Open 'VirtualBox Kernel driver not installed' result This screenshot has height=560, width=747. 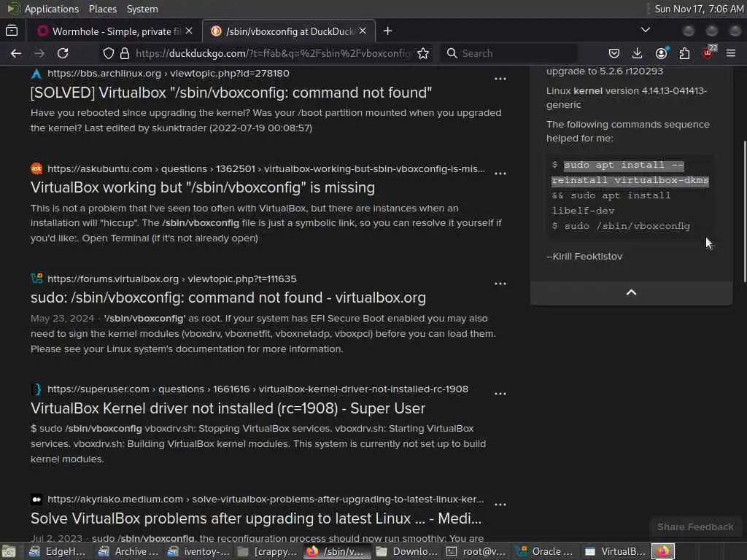[228, 408]
